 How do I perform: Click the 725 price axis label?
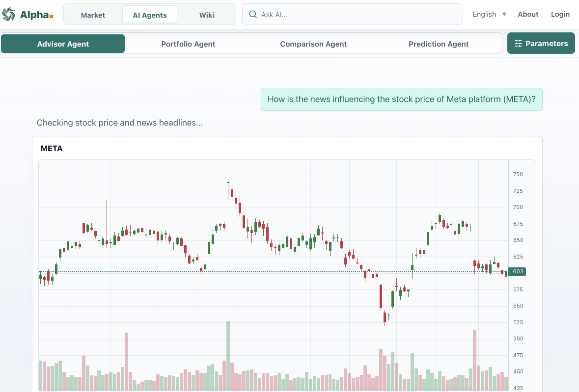pos(518,191)
